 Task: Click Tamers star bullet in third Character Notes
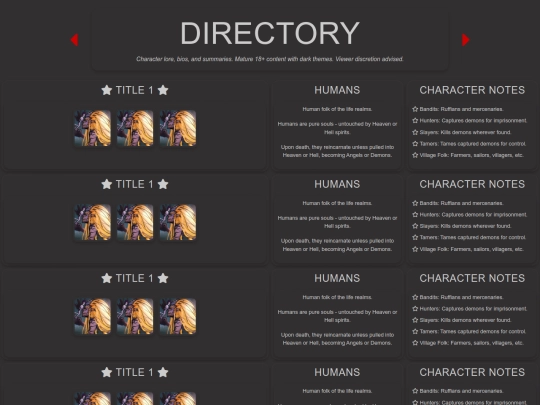coord(415,332)
